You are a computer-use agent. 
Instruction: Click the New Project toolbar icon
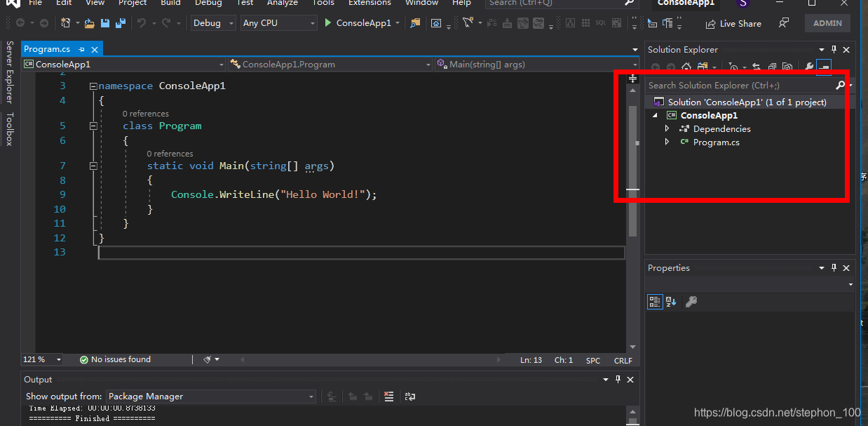[66, 23]
